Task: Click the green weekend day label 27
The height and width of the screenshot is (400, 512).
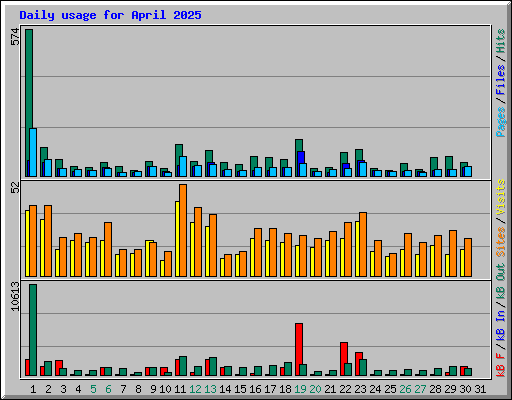Action: click(x=420, y=389)
